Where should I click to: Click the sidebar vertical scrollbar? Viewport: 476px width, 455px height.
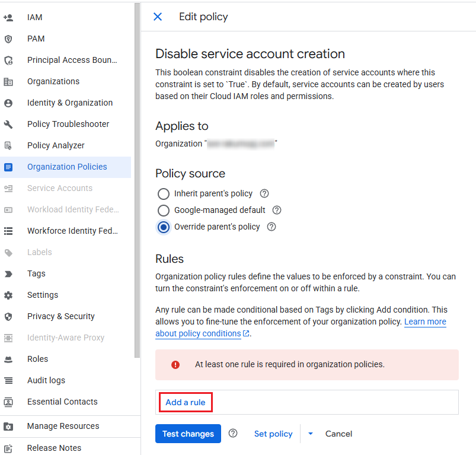coord(137,178)
